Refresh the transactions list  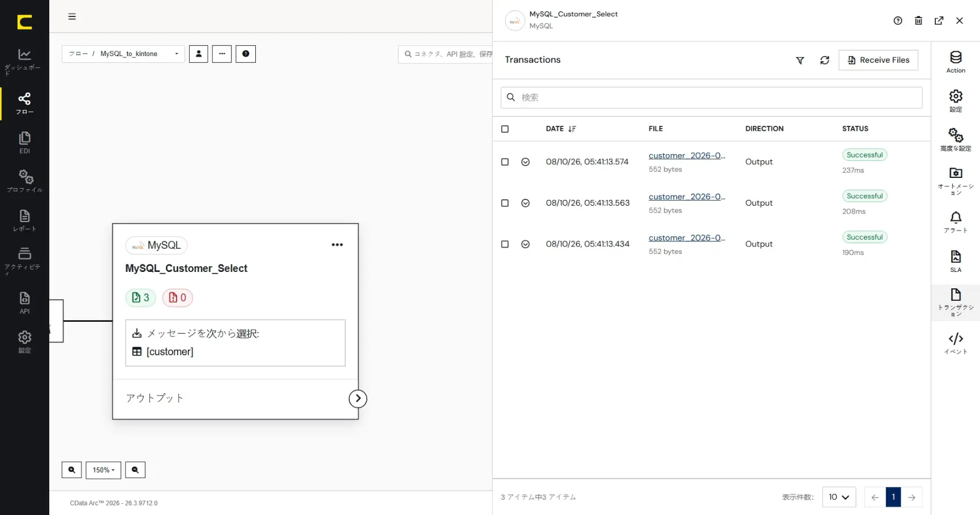pyautogui.click(x=825, y=60)
